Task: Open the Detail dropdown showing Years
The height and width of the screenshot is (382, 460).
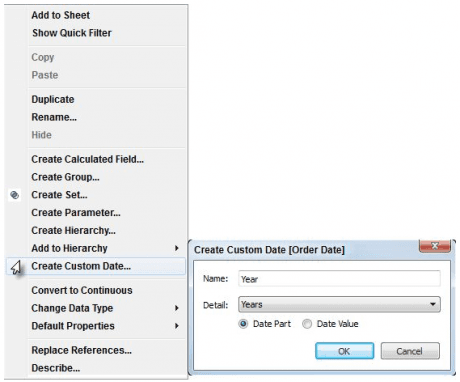Action: coord(339,304)
